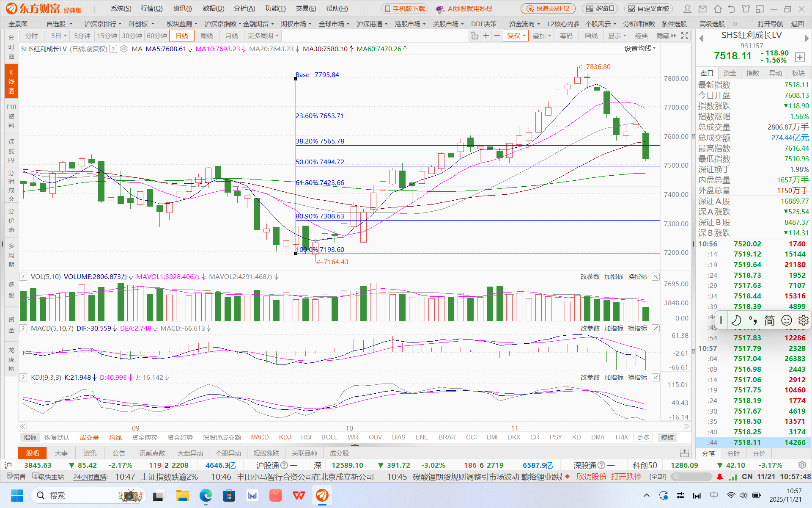Image resolution: width=812 pixels, height=508 pixels.
Task: Click the 快速交易F12 button
Action: (548, 8)
